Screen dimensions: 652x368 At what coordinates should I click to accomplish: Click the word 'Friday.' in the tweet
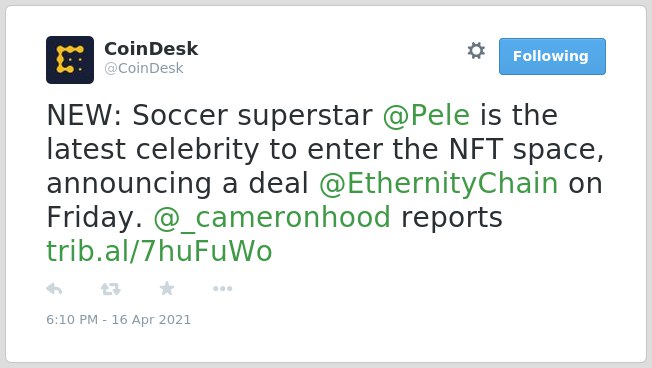pos(95,217)
